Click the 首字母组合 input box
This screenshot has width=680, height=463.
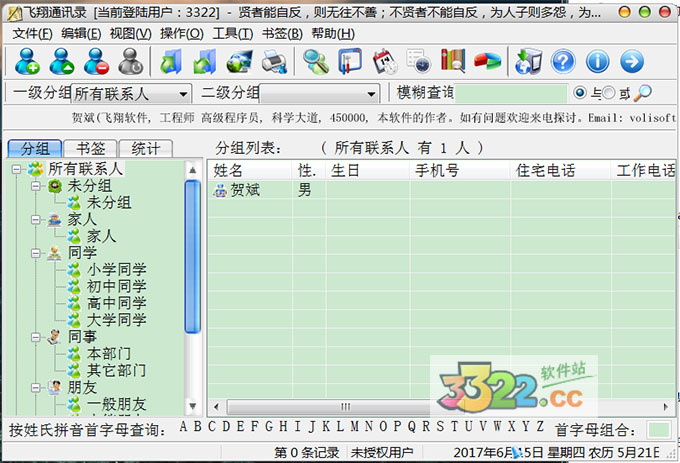[659, 430]
